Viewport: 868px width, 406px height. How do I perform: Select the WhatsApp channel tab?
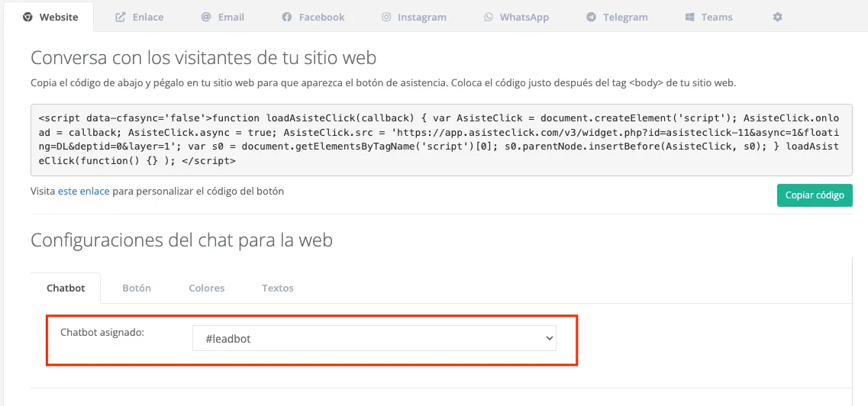tap(517, 17)
